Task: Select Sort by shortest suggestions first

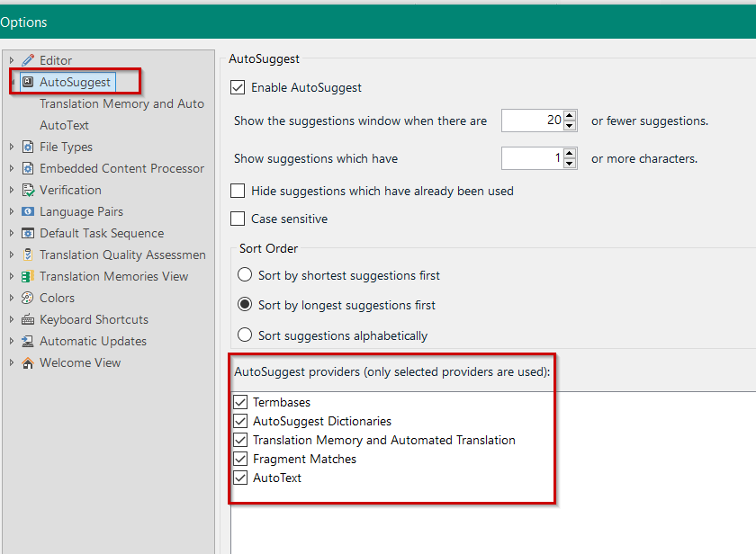Action: [x=245, y=275]
